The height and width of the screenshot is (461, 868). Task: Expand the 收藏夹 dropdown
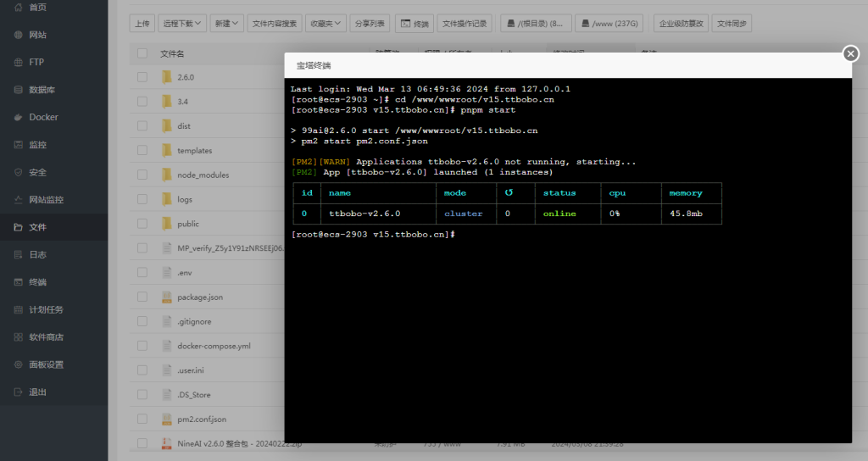tap(325, 23)
